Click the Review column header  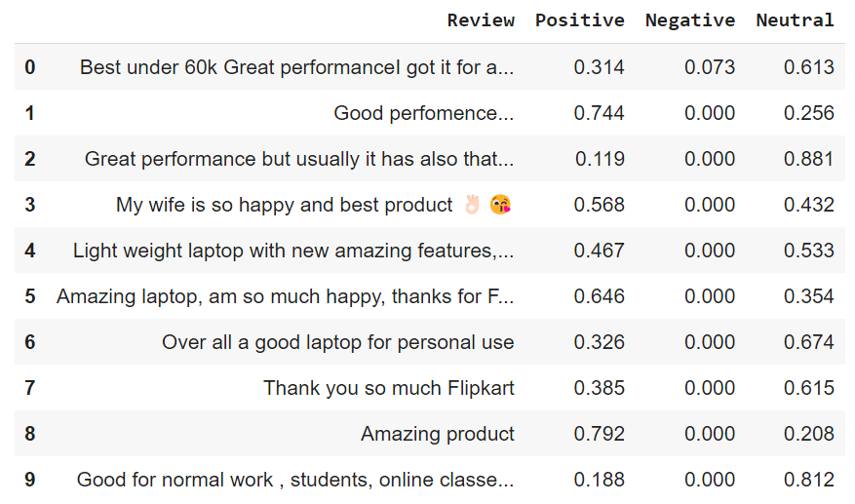[x=481, y=20]
